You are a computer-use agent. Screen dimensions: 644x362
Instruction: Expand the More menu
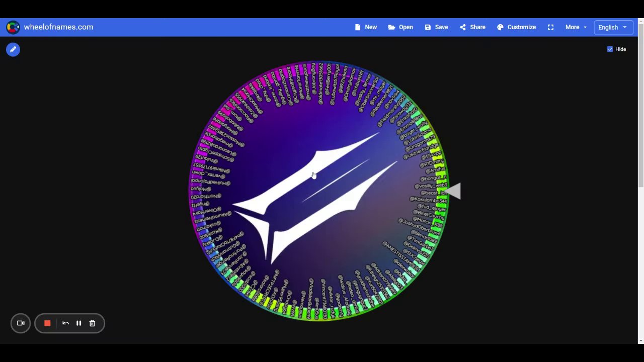(576, 27)
